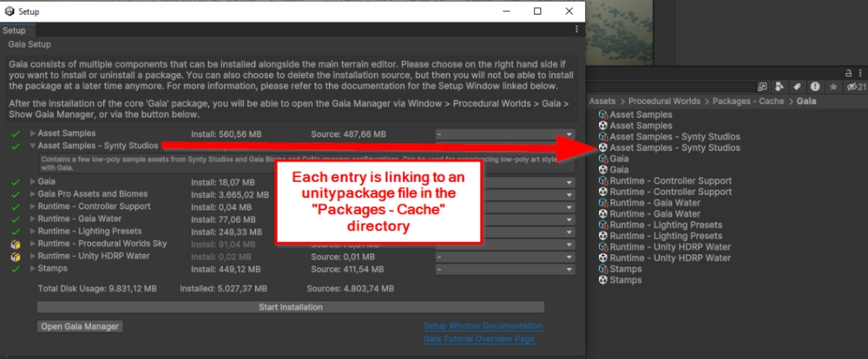The image size is (868, 359).
Task: Select blue-cube Runtime - Lighting Presets entry
Action: 661,225
